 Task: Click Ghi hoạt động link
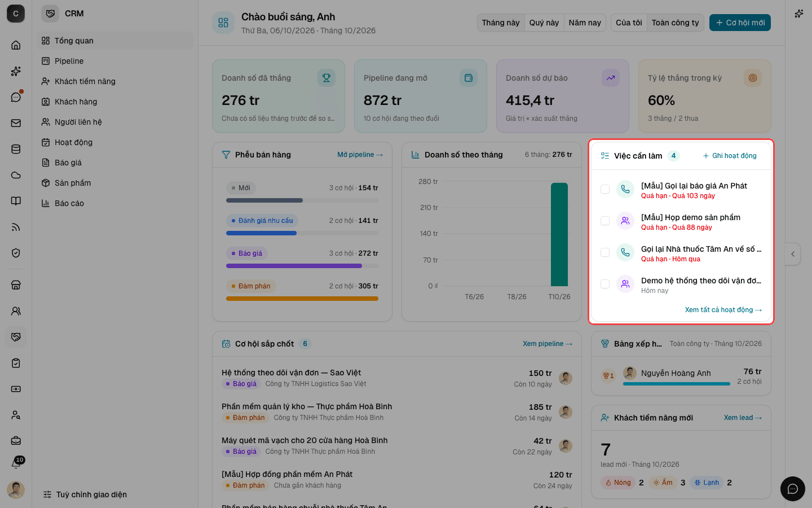point(730,156)
